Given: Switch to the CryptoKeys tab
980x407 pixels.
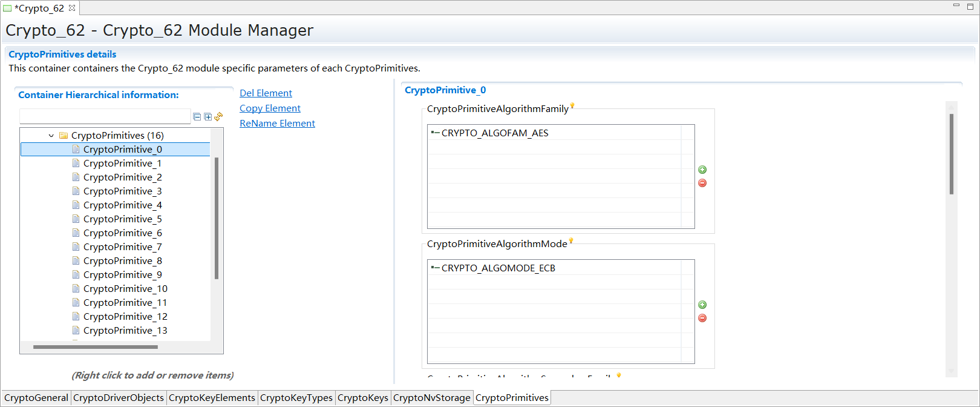Looking at the screenshot, I should tap(362, 398).
